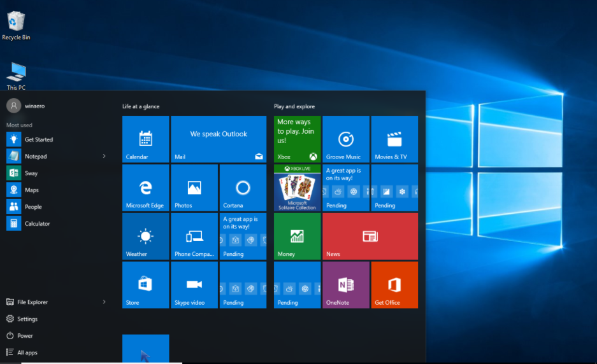Open the Xbox tile
The width and height of the screenshot is (597, 364).
[297, 139]
